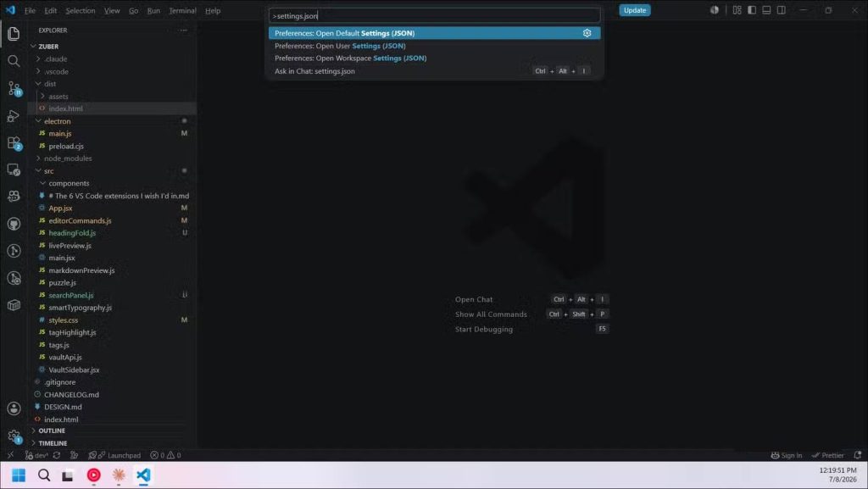Open the Remote Explorer activity bar icon
Viewport: 868px width, 489px height.
[14, 169]
